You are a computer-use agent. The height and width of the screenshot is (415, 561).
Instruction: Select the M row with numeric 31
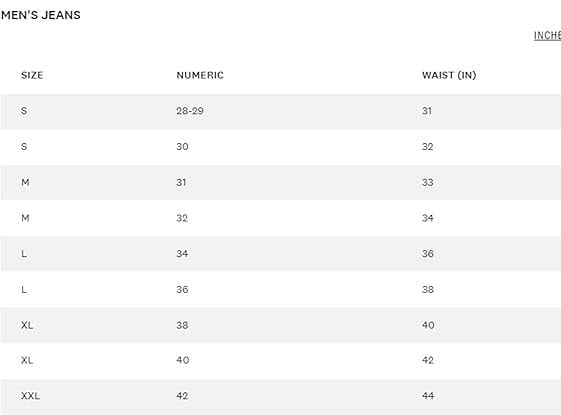(x=280, y=182)
